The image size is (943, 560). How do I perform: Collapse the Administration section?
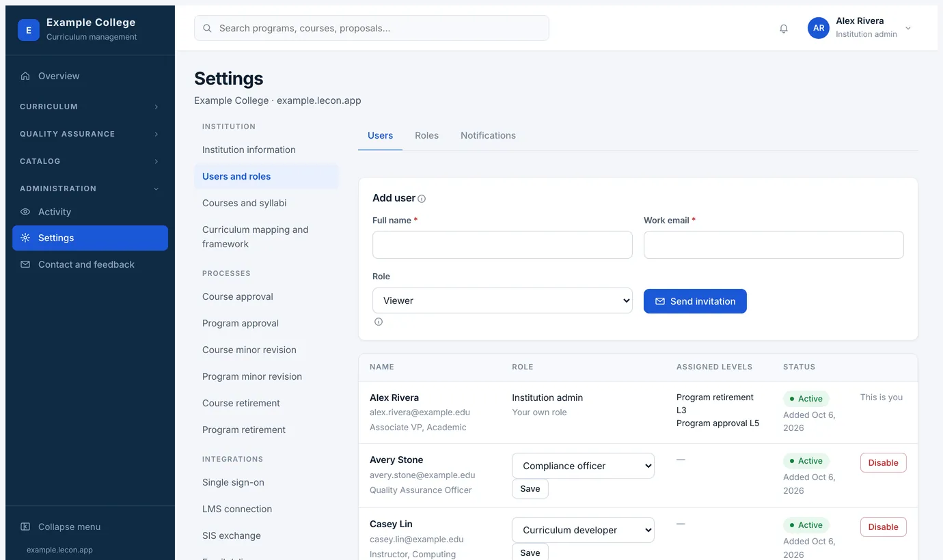pyautogui.click(x=90, y=188)
